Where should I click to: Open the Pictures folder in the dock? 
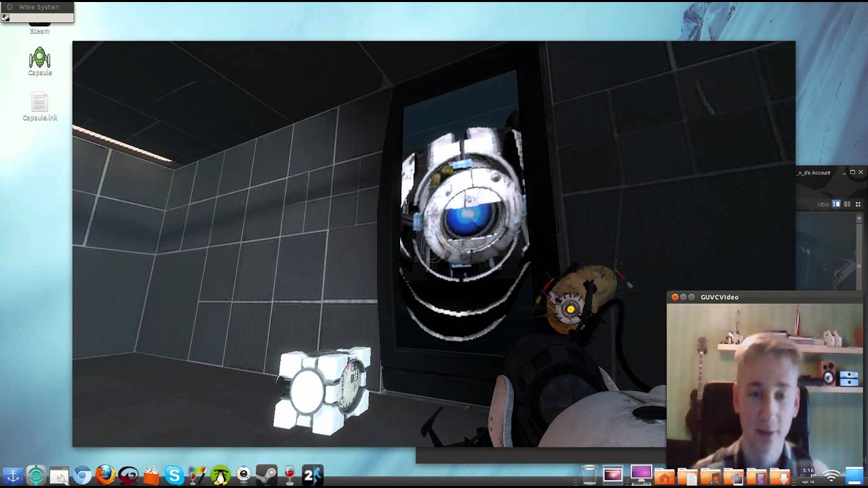point(734,476)
